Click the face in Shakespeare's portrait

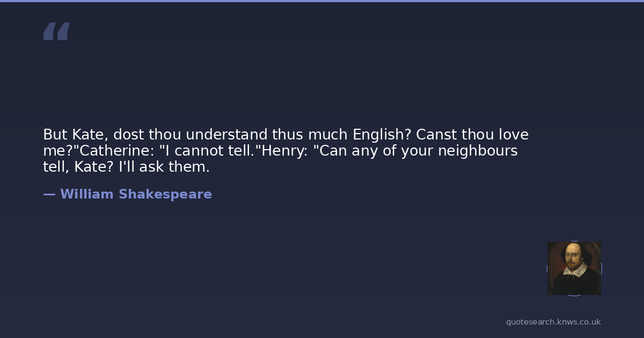[571, 256]
